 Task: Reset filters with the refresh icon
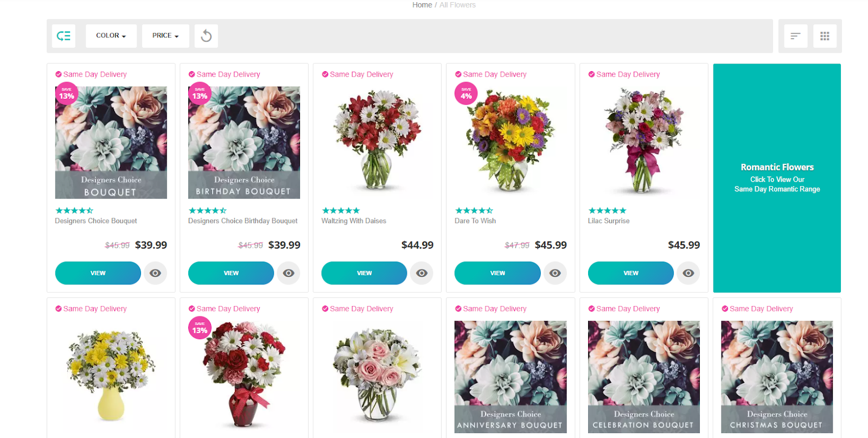point(206,36)
